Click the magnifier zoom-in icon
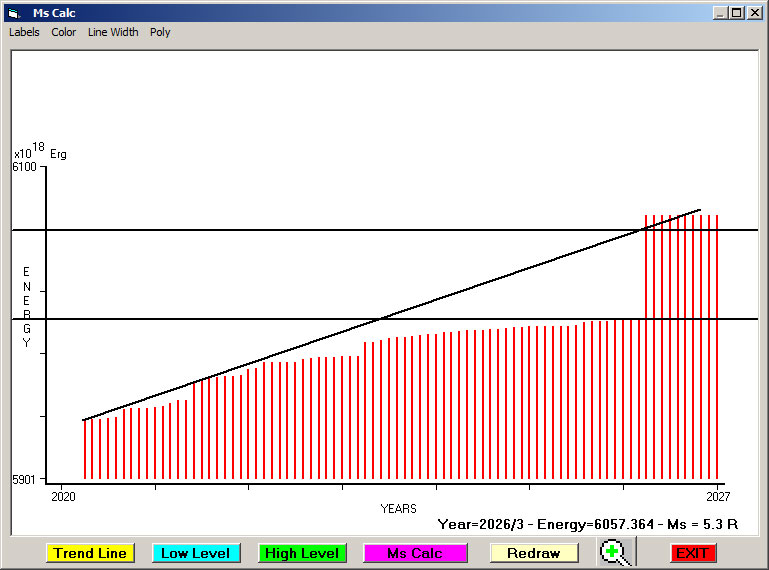769x570 pixels. [x=617, y=553]
